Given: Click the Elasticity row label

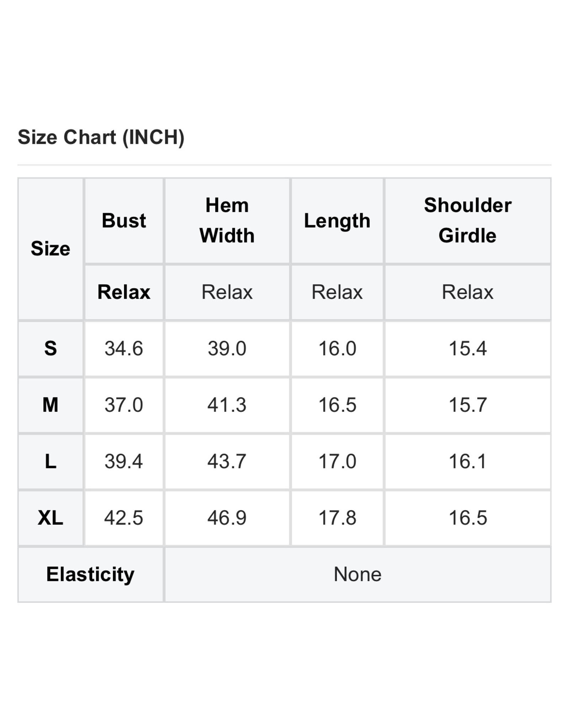Looking at the screenshot, I should coord(90,574).
